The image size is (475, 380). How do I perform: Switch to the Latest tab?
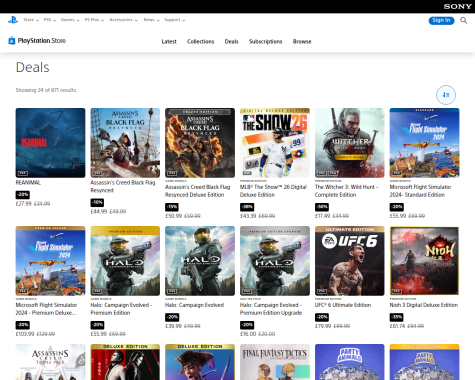[169, 42]
